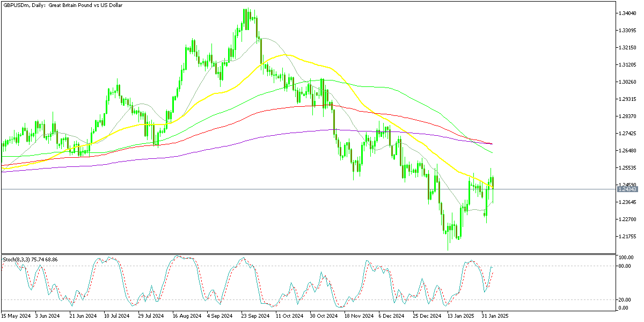Image resolution: width=644 pixels, height=322 pixels.
Task: Click the 20.00 stochastic level label
Action: click(x=625, y=299)
